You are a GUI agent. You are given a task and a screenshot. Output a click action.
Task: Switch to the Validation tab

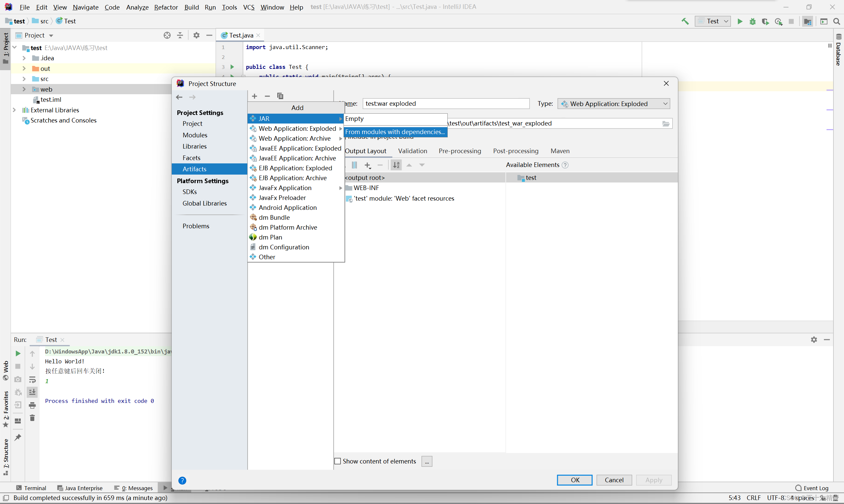click(412, 151)
